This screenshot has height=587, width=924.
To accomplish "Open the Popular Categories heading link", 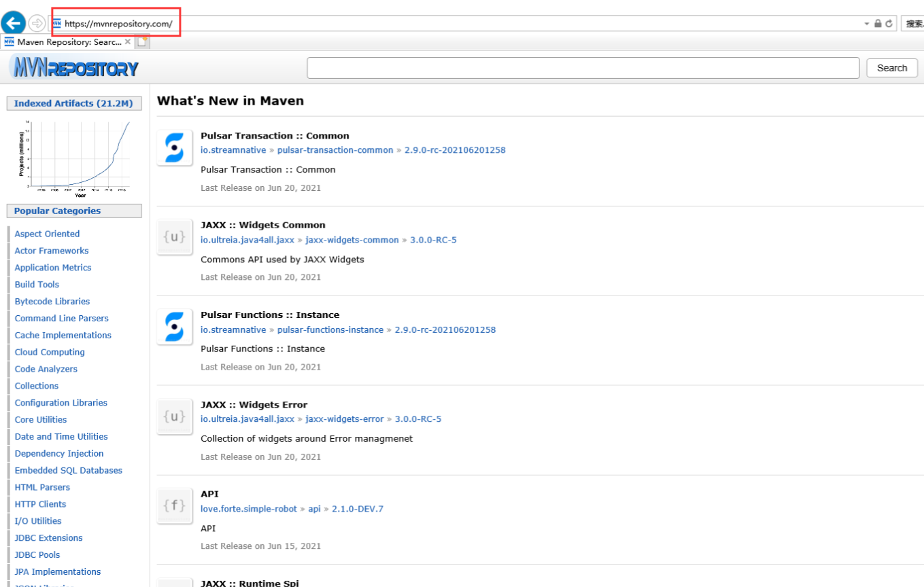I will 57,211.
